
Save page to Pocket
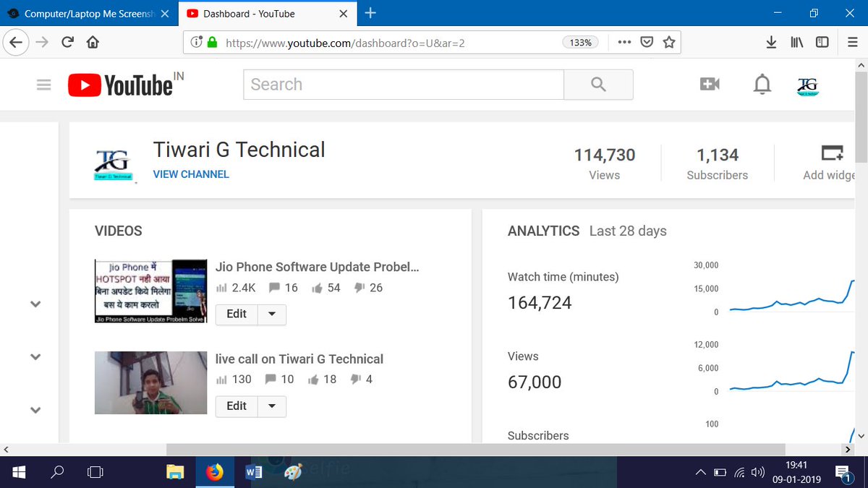click(647, 43)
